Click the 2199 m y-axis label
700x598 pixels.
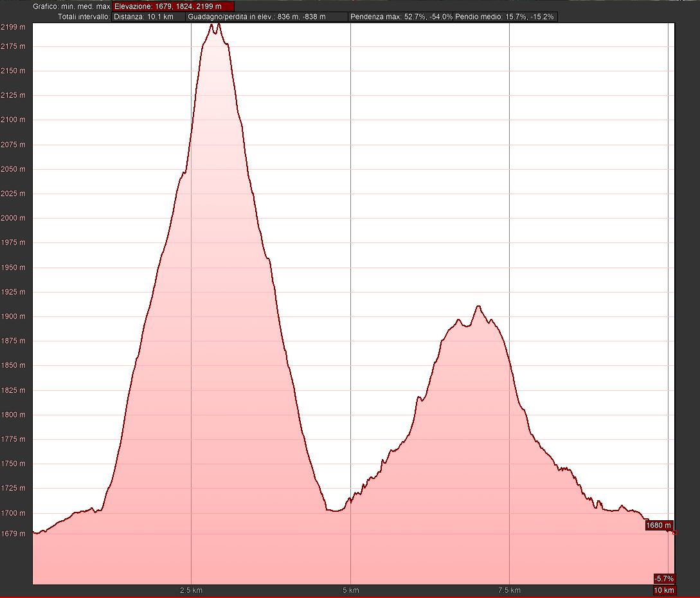click(13, 27)
